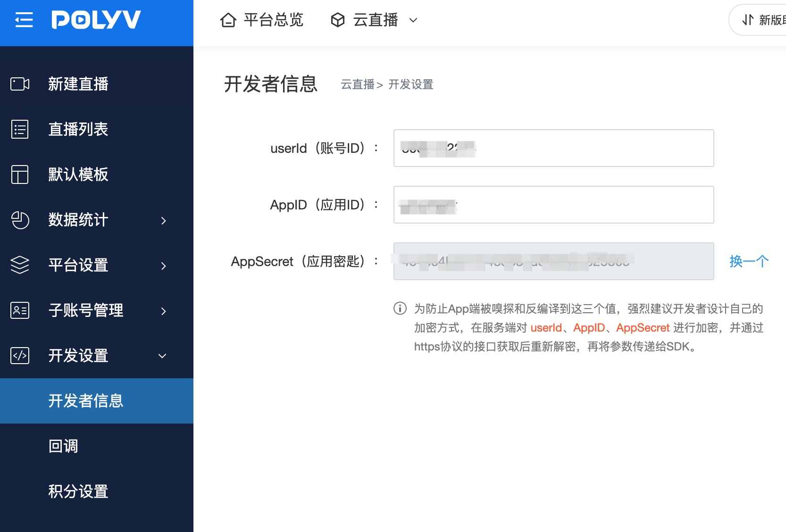Viewport: 786px width, 532px height.
Task: Expand the 平台设置 submenu
Action: click(163, 266)
